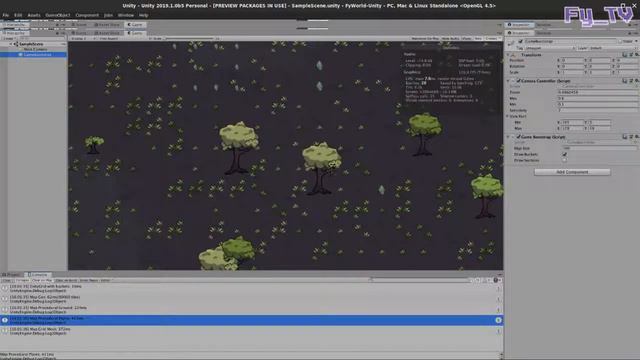Viewport: 640px width, 360px height.
Task: Click the Rotation Y field
Action: (599, 66)
